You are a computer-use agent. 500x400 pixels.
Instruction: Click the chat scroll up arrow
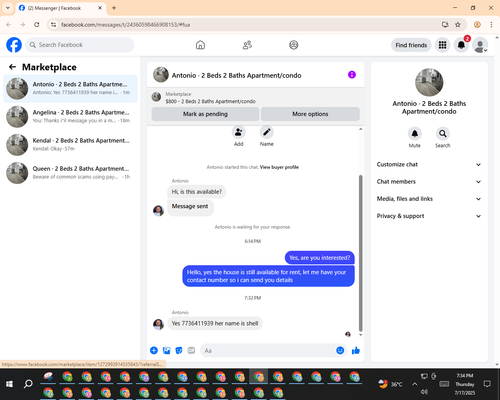click(x=360, y=129)
